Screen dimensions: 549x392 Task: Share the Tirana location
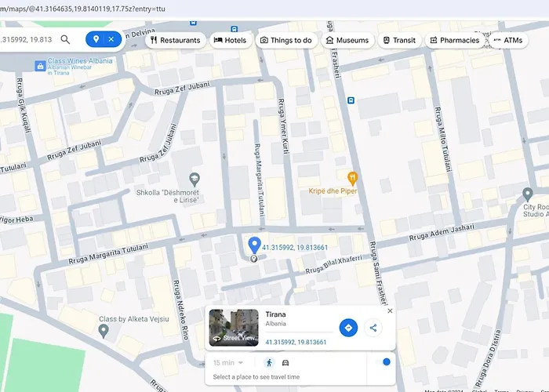tap(373, 328)
